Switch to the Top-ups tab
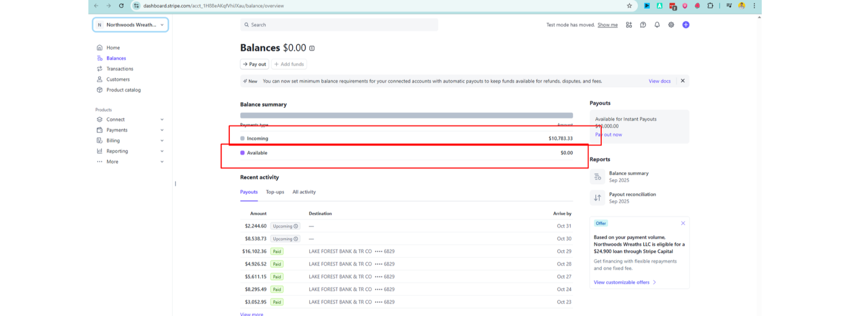Image resolution: width=868 pixels, height=316 pixels. click(x=275, y=192)
